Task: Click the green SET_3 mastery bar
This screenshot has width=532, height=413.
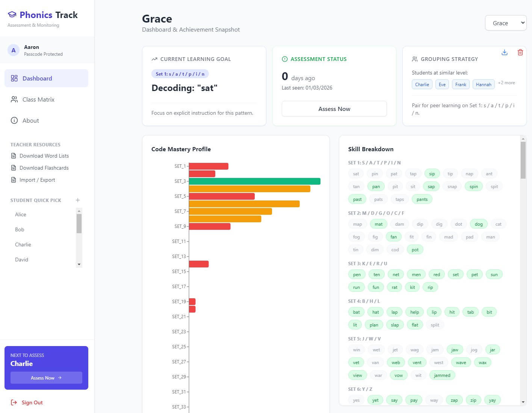Action: [254, 181]
